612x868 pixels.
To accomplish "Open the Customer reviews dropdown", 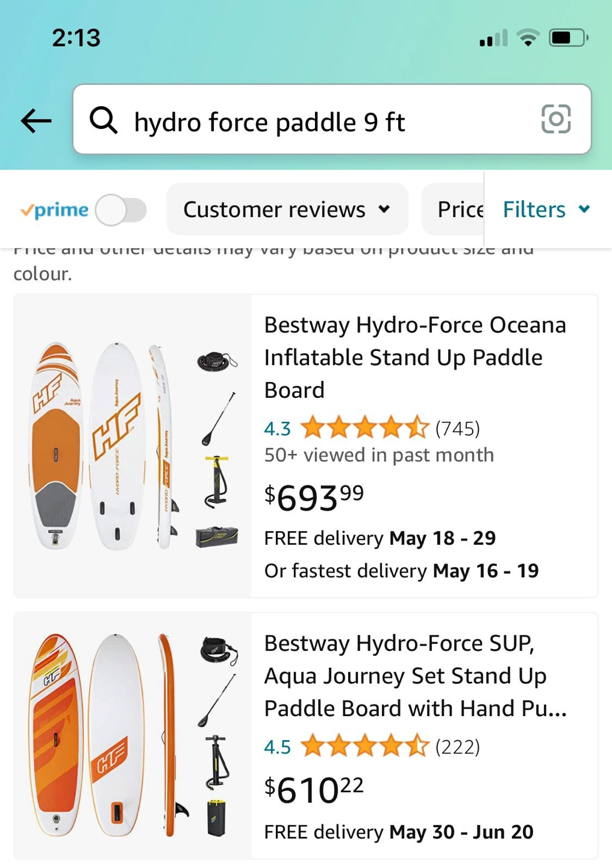I will point(287,209).
